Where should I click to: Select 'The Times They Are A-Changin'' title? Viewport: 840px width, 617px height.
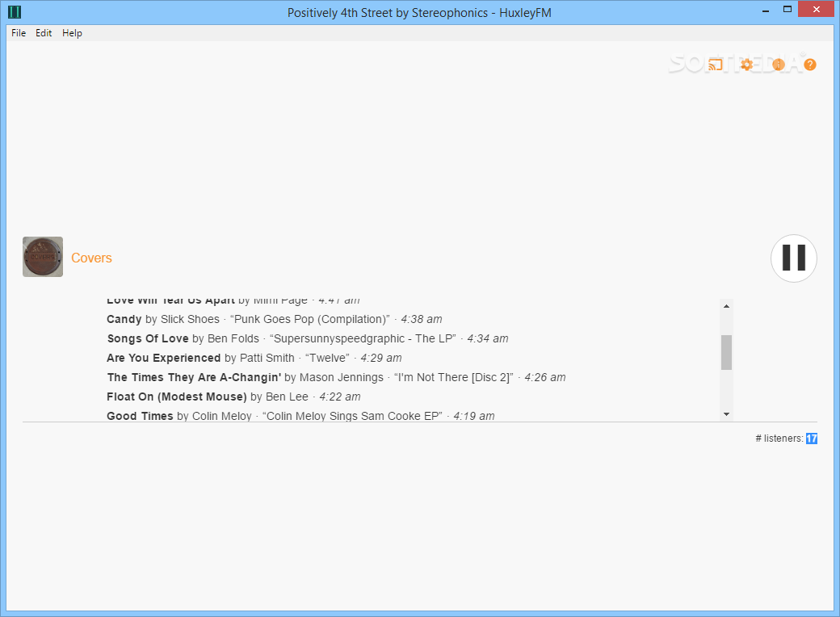(x=194, y=378)
